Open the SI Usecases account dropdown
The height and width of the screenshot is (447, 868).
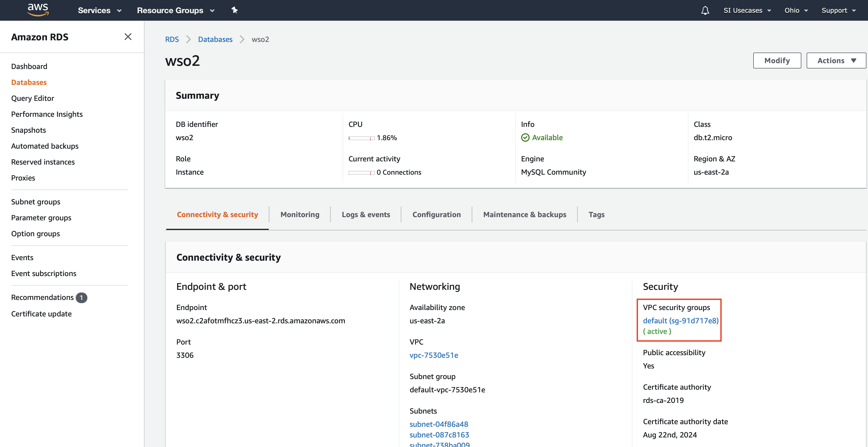click(747, 10)
